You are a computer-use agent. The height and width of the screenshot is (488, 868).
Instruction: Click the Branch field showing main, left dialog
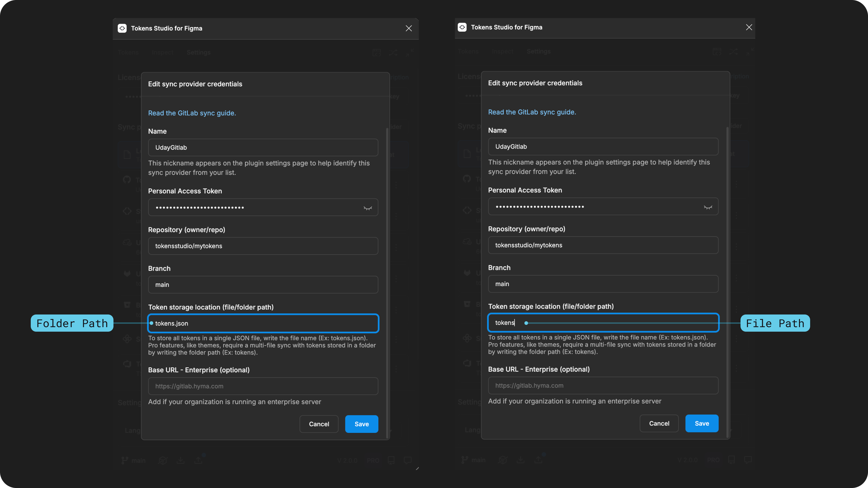pyautogui.click(x=263, y=285)
